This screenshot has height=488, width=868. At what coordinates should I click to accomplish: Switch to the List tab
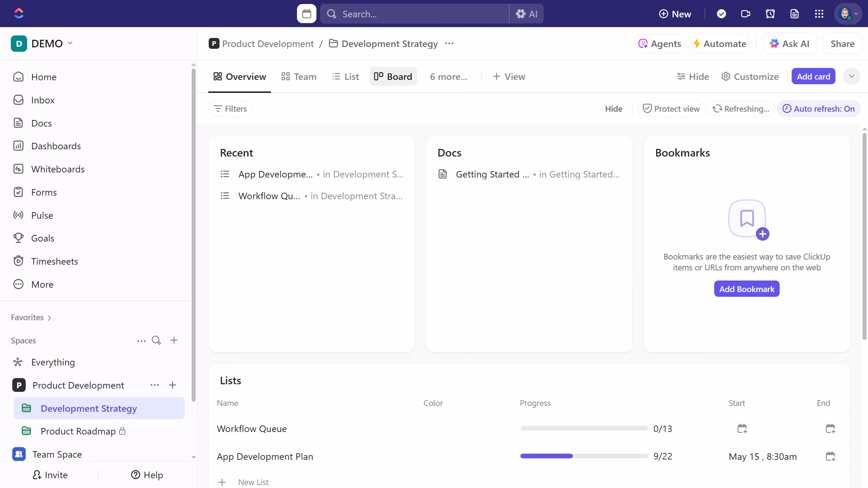(x=345, y=77)
